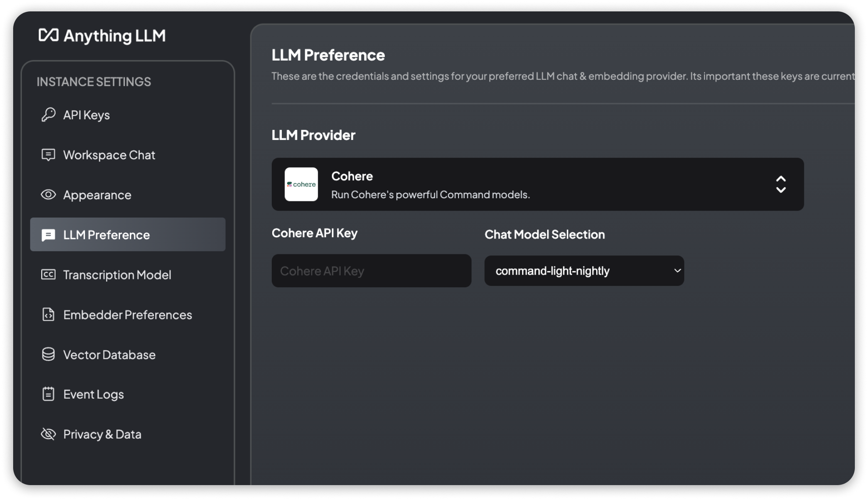The image size is (868, 500).
Task: Click the Transcription Model icon
Action: click(x=48, y=275)
